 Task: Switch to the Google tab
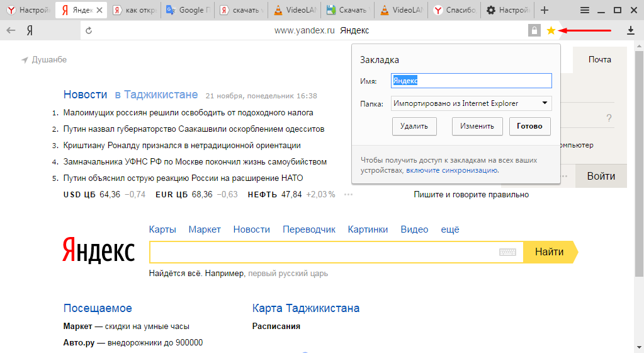pyautogui.click(x=187, y=10)
